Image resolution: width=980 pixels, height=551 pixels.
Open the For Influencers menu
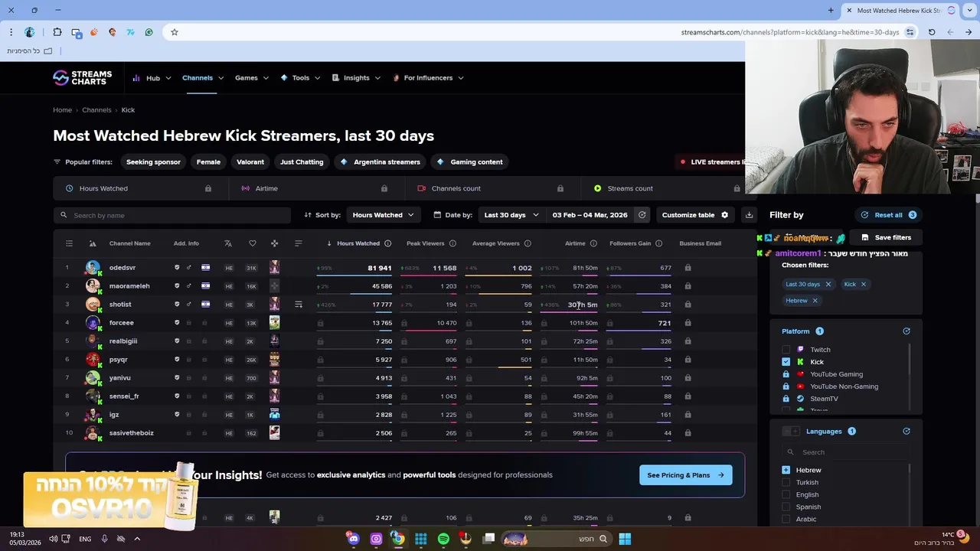click(x=428, y=78)
